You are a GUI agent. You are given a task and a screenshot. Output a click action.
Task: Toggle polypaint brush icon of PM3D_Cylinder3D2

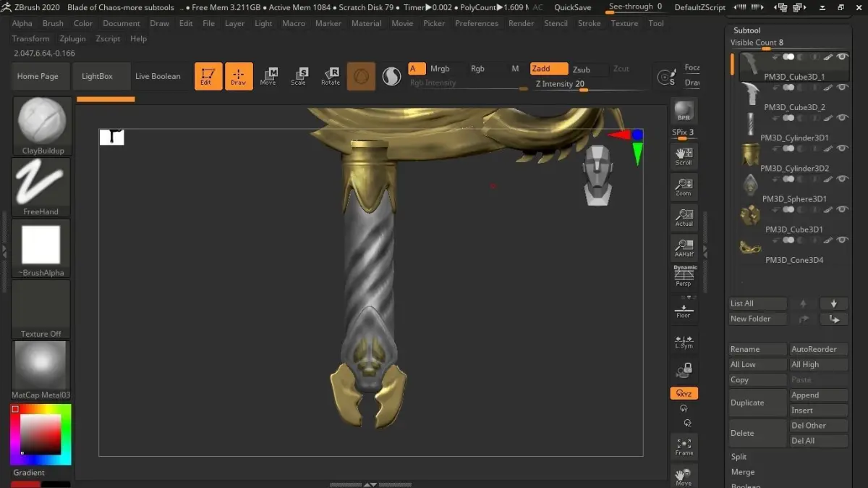pos(829,148)
